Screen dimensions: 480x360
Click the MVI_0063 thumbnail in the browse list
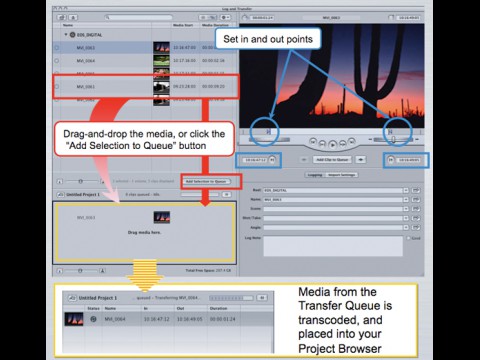(161, 48)
